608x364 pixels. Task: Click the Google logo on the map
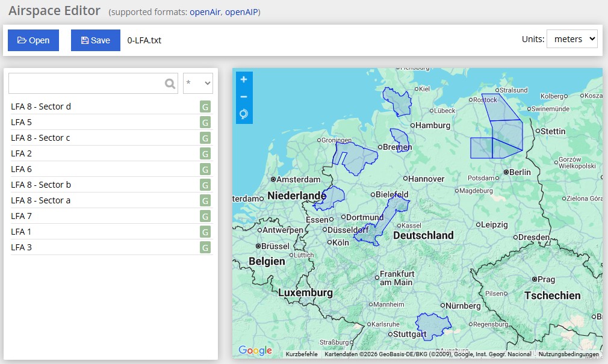[x=255, y=350]
